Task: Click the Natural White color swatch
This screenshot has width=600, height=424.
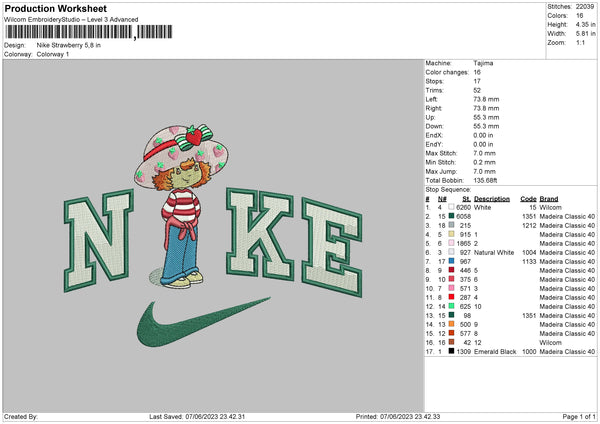Action: point(451,252)
